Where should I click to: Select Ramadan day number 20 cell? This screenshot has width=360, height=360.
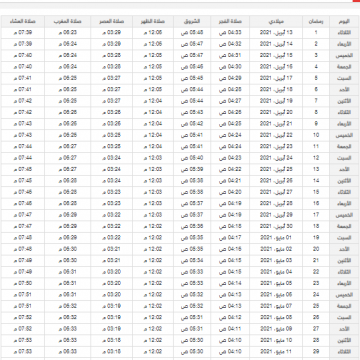(316, 249)
